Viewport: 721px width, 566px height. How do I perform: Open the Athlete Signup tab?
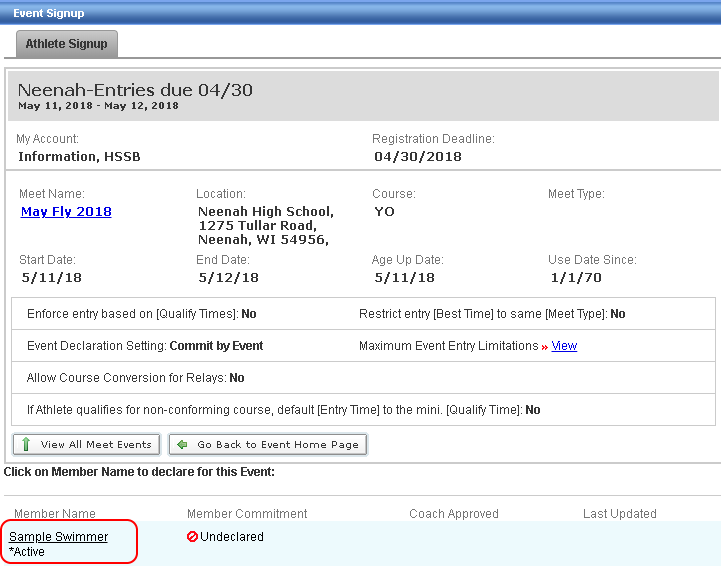tap(66, 44)
